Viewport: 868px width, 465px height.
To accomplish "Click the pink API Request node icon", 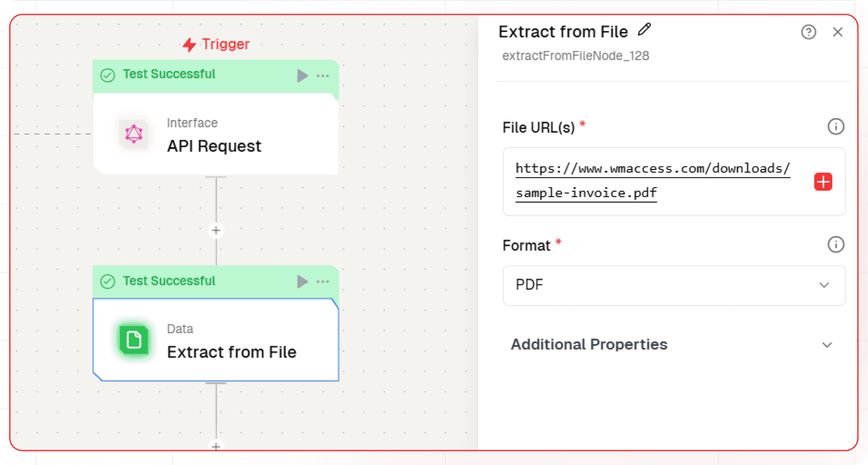I will pos(134,134).
